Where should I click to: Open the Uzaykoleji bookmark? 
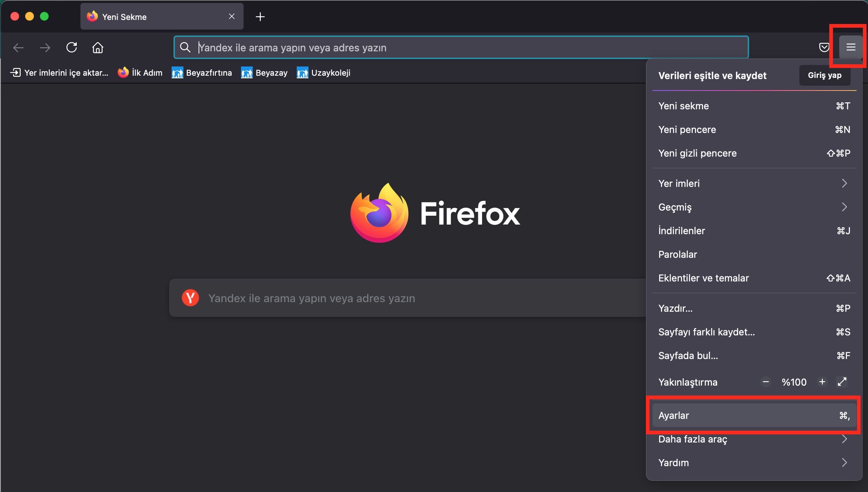click(x=324, y=73)
